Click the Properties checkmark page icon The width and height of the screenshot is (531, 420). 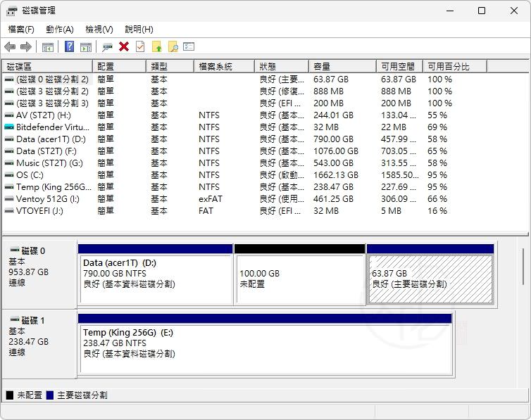[x=140, y=46]
